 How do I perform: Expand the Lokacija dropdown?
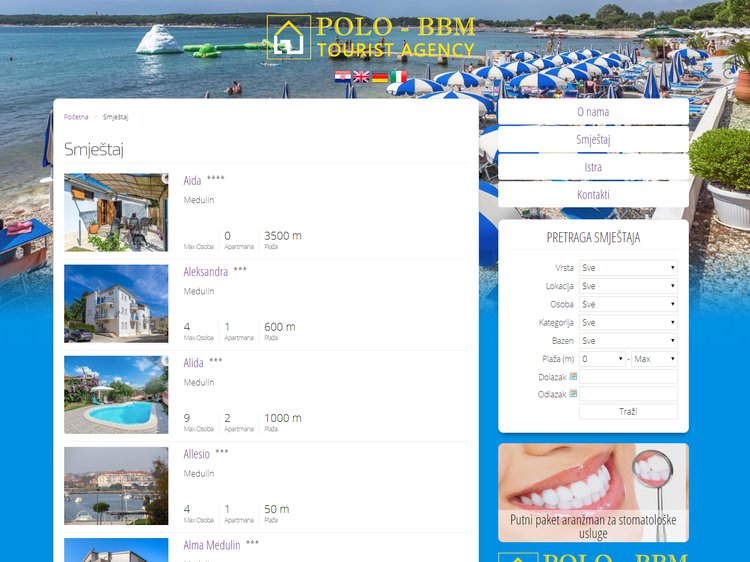(628, 286)
